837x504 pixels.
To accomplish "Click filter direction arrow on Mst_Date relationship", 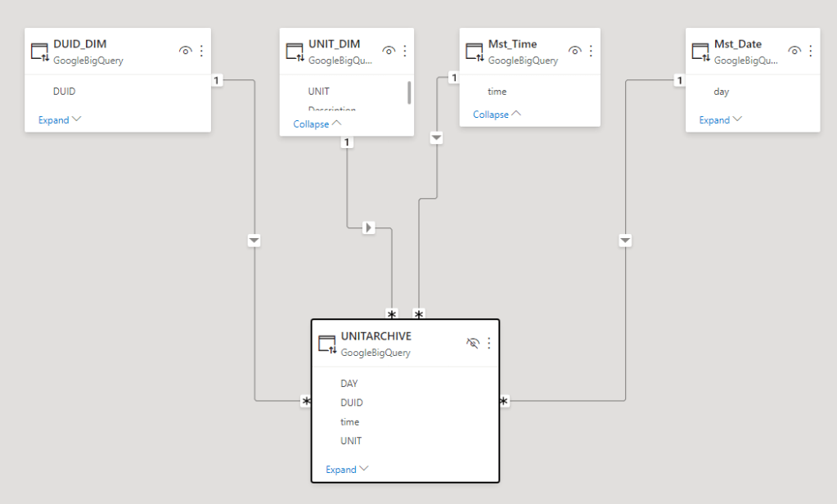I will point(626,241).
